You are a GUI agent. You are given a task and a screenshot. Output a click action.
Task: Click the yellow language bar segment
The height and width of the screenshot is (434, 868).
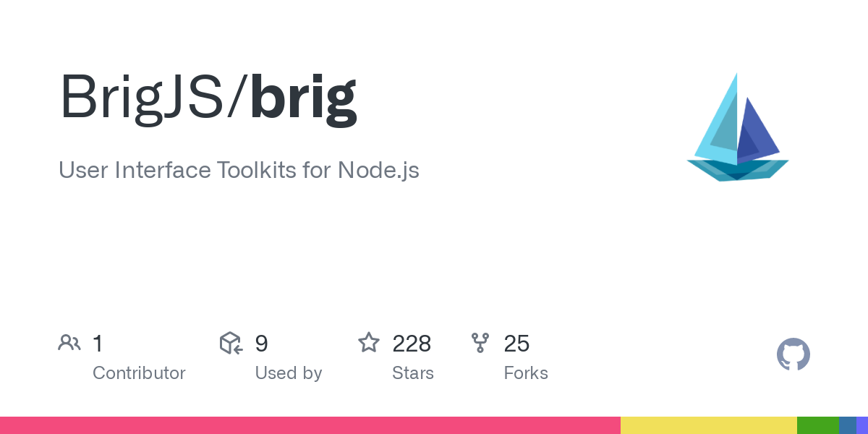708,425
